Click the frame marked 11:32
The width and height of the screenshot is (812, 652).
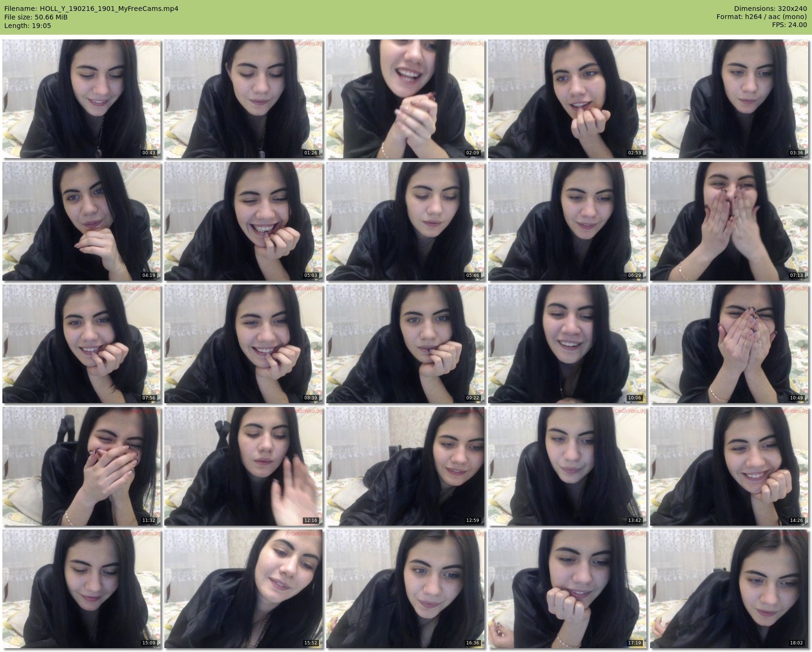click(82, 466)
